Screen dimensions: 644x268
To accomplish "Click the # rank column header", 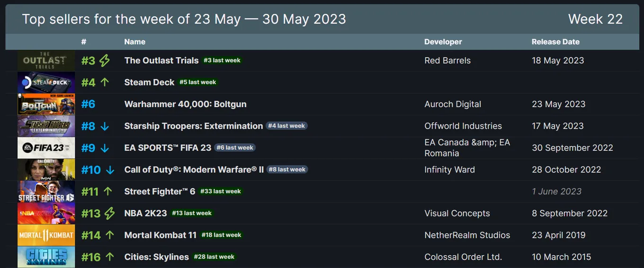I will pyautogui.click(x=84, y=42).
